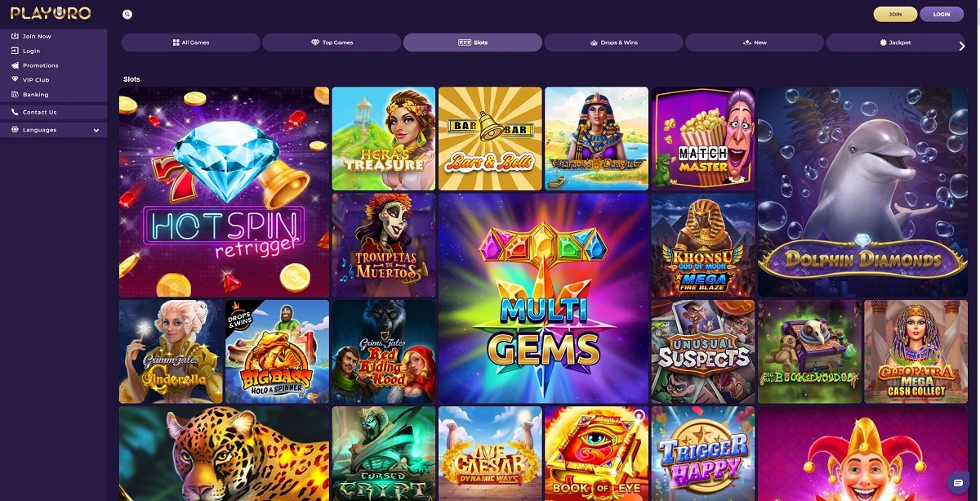Click the search magnifier icon
Screen dimensions: 980x501
(x=127, y=14)
